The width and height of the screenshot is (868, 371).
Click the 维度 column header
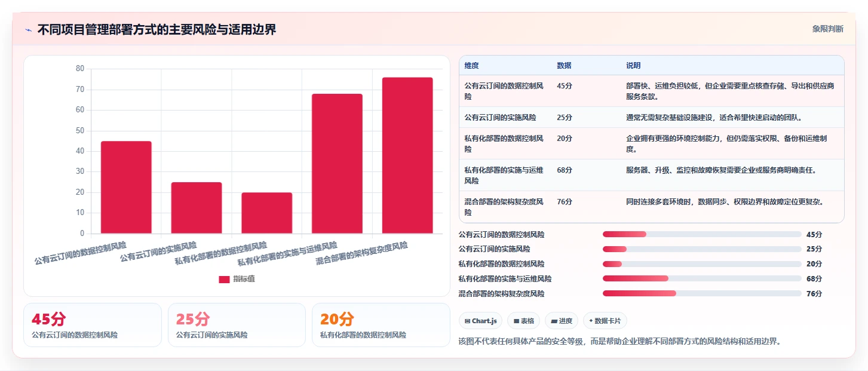(472, 66)
